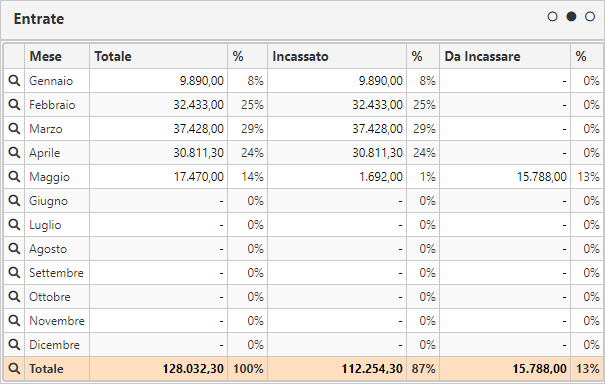View Giugno details with magnifier icon
The width and height of the screenshot is (605, 384).
coord(14,201)
